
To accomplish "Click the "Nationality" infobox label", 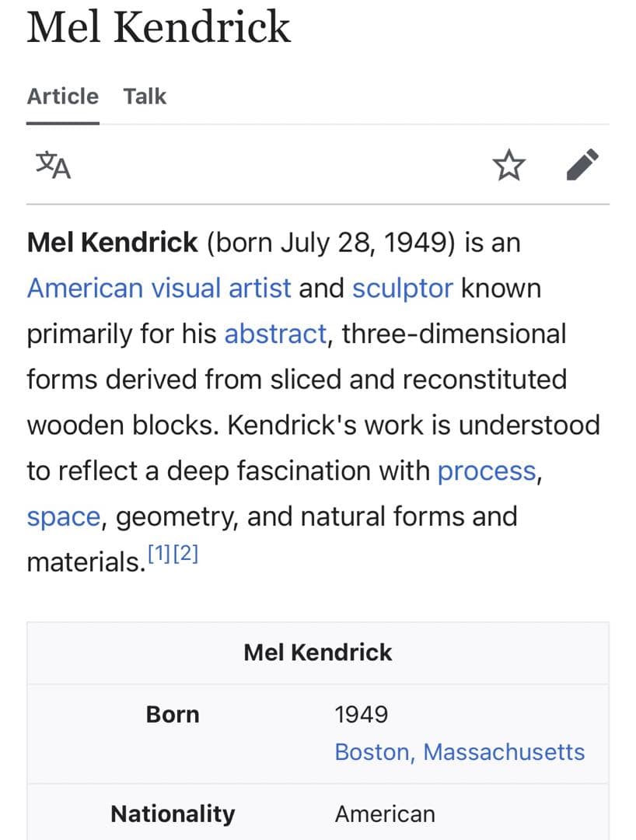I will [173, 814].
